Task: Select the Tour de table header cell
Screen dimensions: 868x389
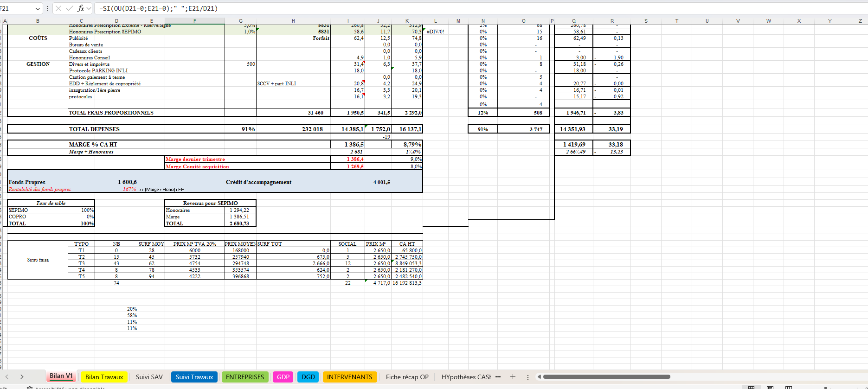Action: (51, 203)
